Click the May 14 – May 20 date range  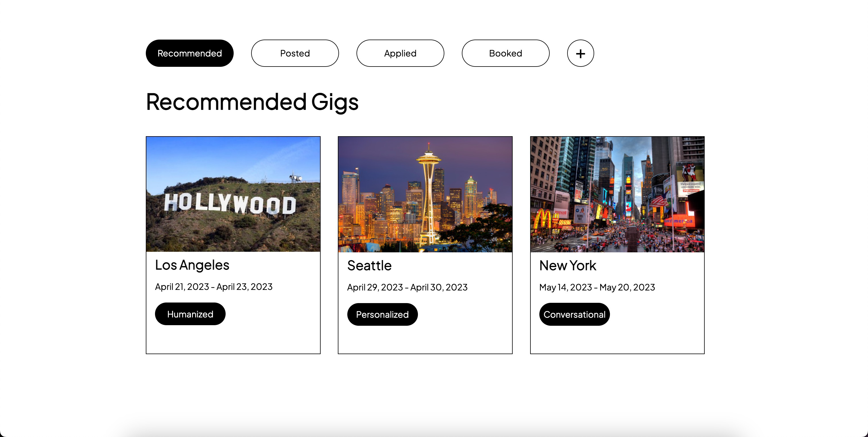pos(597,287)
